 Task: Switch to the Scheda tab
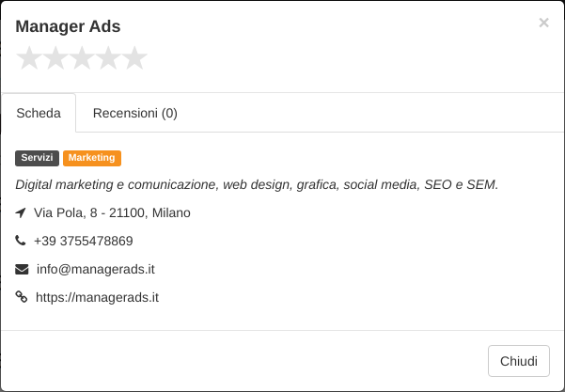39,113
